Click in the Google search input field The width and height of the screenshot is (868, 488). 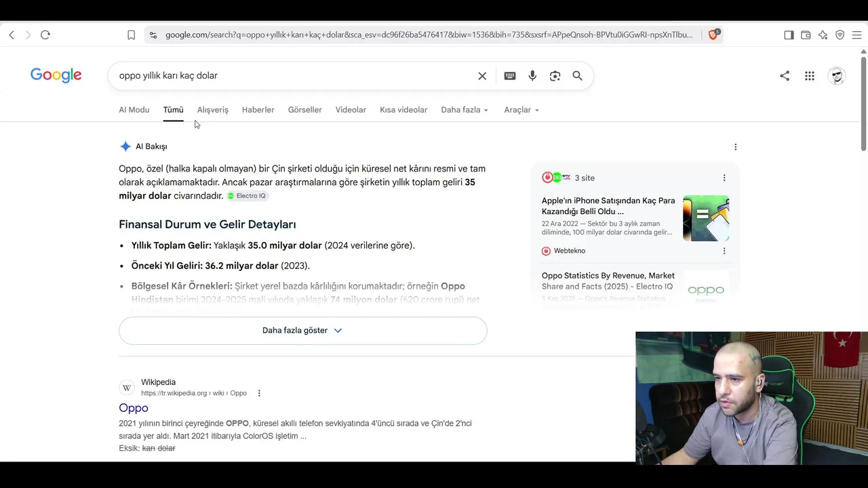[x=295, y=76]
